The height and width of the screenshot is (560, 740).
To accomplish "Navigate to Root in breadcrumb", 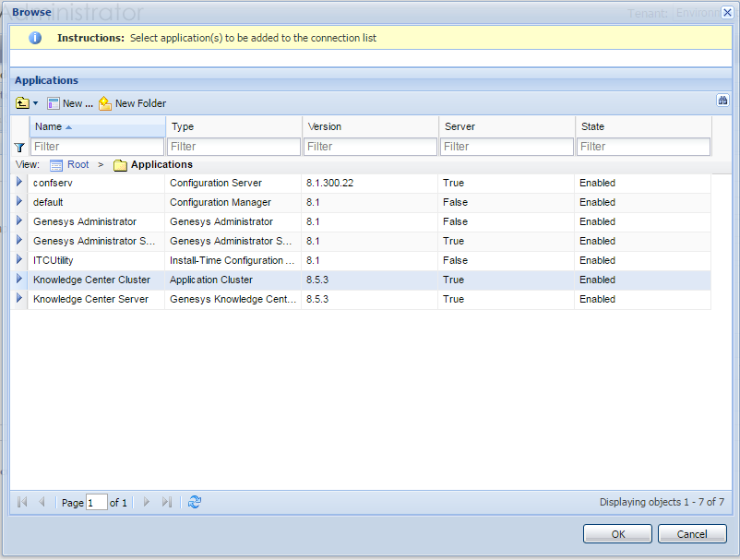I will (78, 164).
